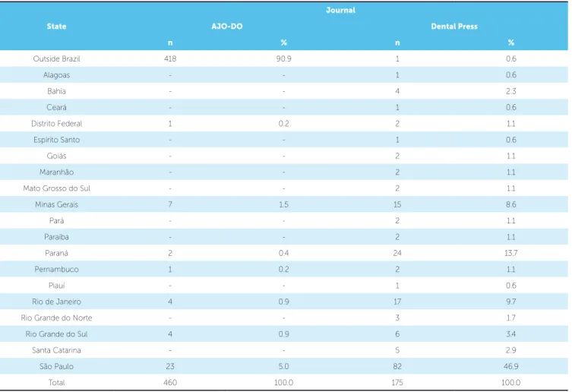Select the 'Total' row label
This screenshot has height=392, width=572.
[56, 383]
